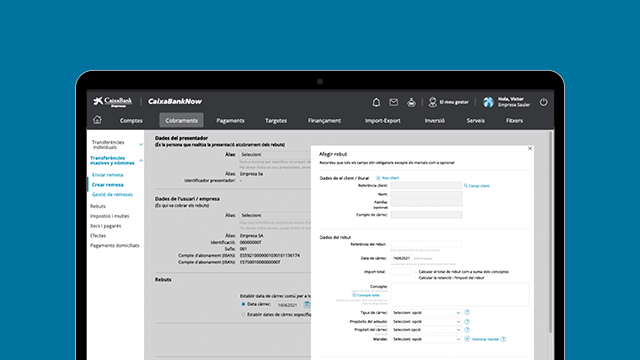640x360 pixels.
Task: Click the Enviar remesa sidebar link
Action: coord(107,175)
